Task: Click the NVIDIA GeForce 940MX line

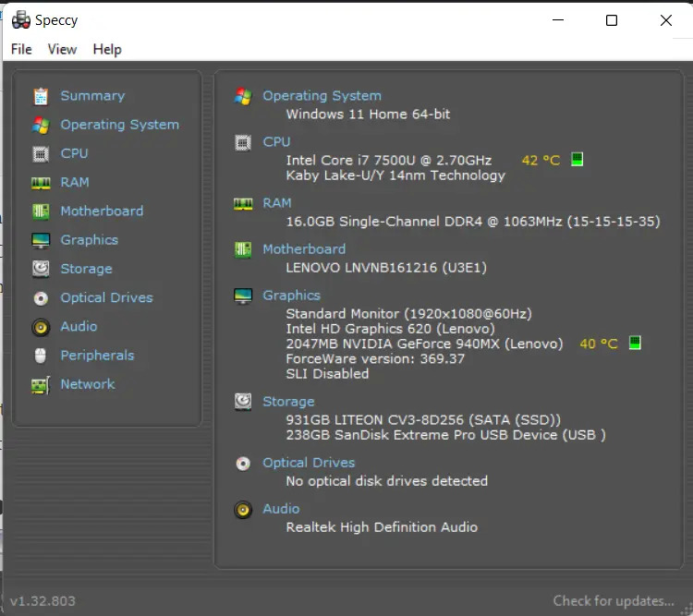Action: click(x=424, y=344)
